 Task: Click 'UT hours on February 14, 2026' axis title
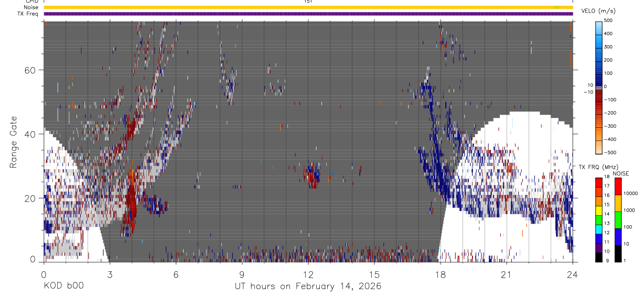coord(308,287)
